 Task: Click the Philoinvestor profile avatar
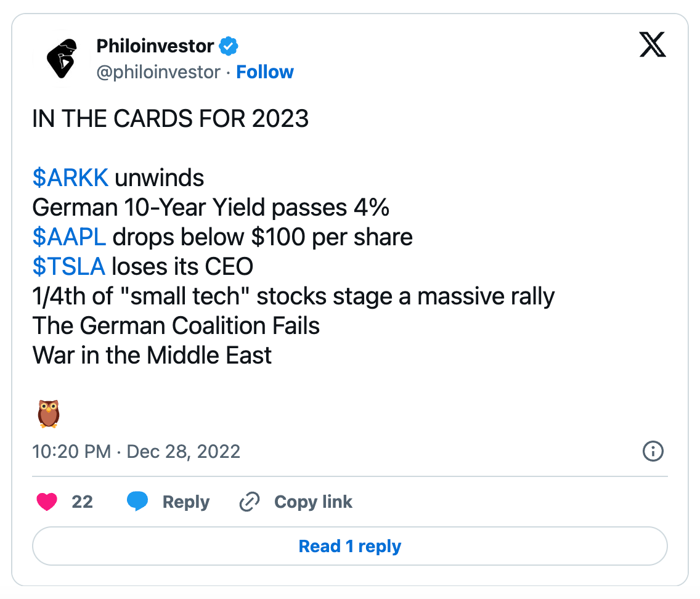tap(65, 59)
